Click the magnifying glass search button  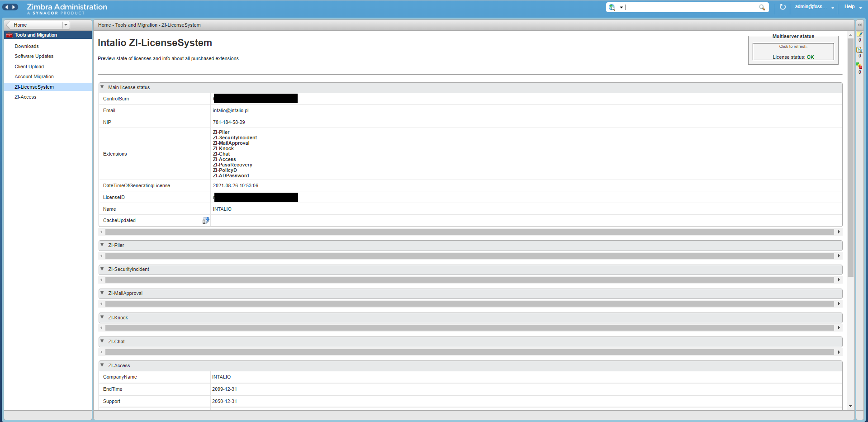click(x=762, y=7)
